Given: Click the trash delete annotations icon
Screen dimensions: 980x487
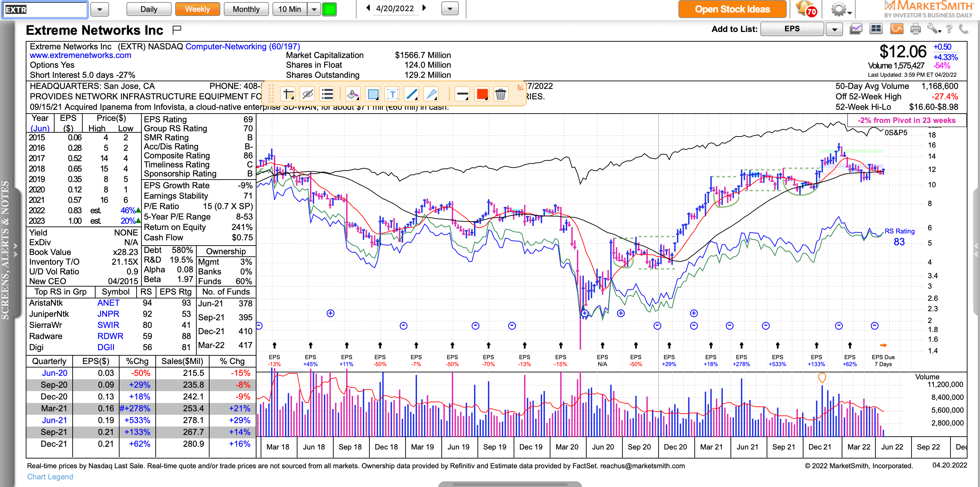Looking at the screenshot, I should point(501,94).
